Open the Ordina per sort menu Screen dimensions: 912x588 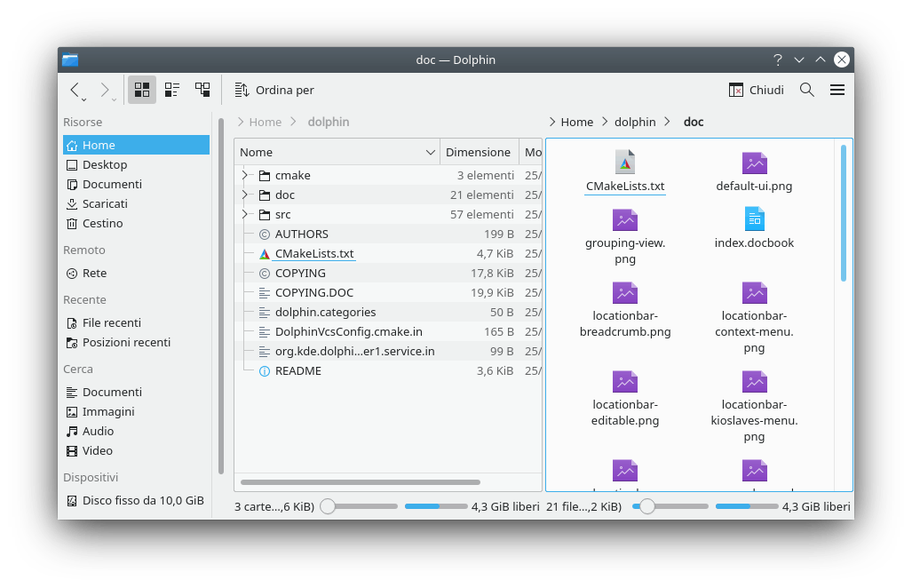pos(274,90)
